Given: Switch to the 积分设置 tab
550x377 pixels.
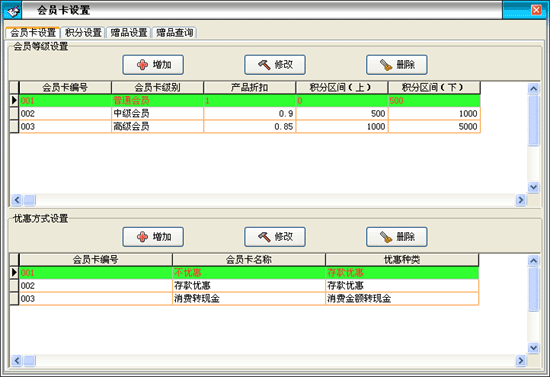Looking at the screenshot, I should coord(83,33).
